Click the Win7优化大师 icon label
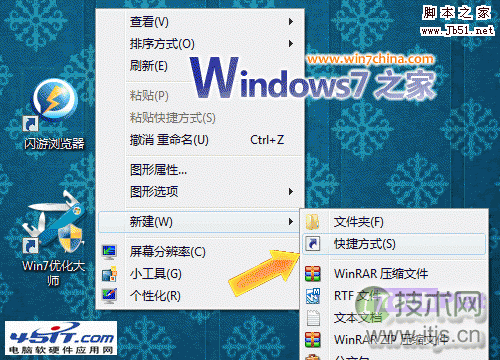Image resolution: width=500 pixels, height=360 pixels. point(53,273)
